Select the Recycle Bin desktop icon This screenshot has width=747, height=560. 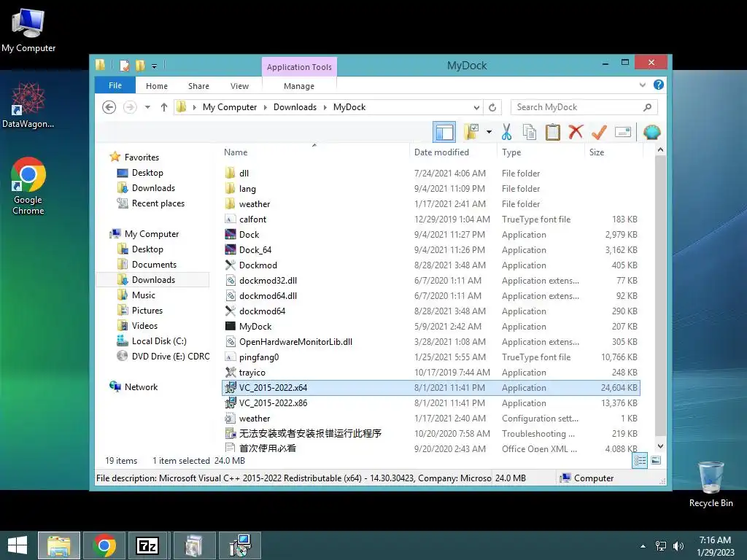pos(711,484)
